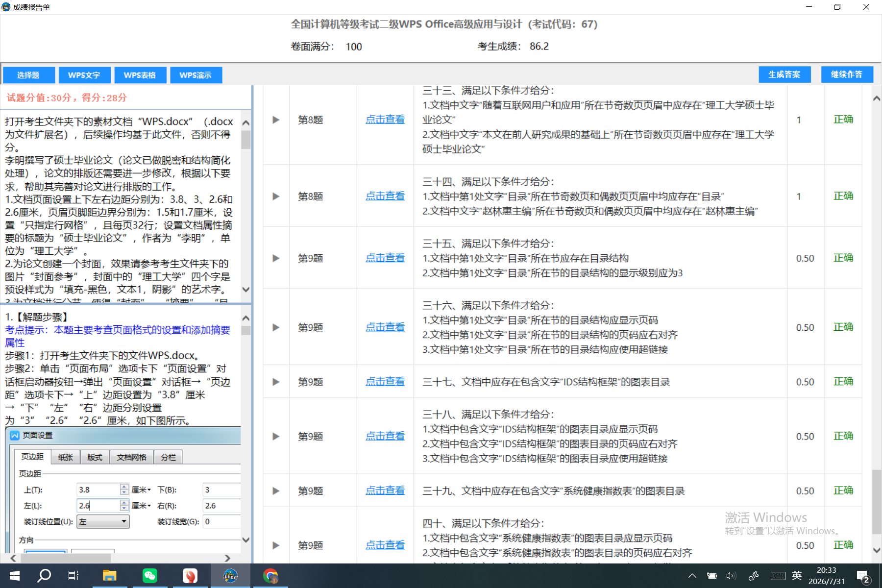Click the horizontal scrollbar's right arrow
The image size is (882, 588).
tap(227, 558)
